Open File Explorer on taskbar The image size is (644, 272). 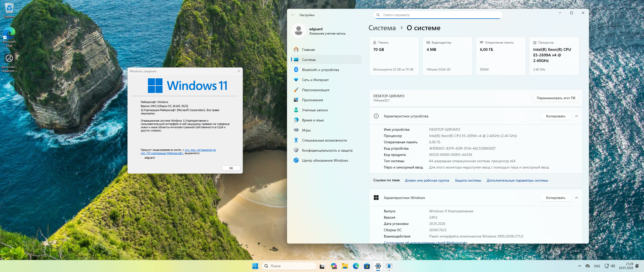pos(345,266)
